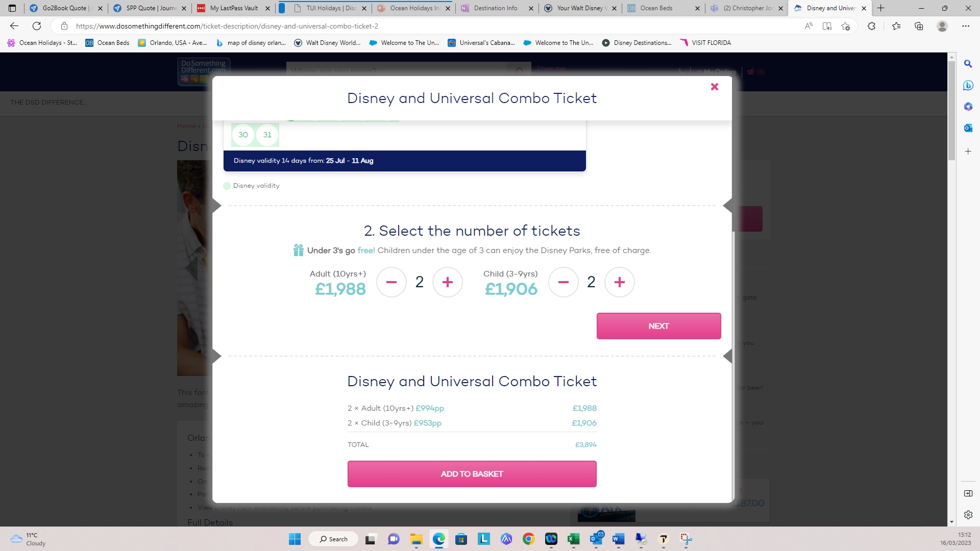This screenshot has width=980, height=551.
Task: Refresh the browser page
Action: (37, 26)
